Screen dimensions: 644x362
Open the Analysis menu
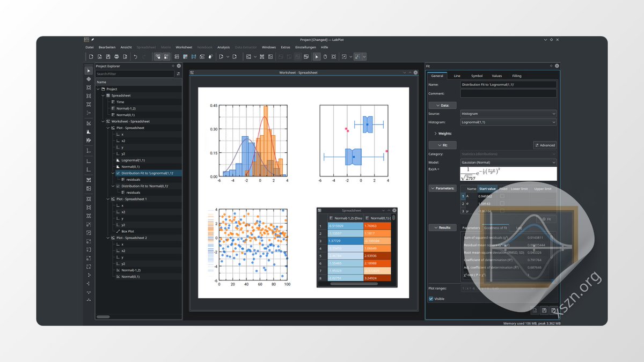pos(223,47)
